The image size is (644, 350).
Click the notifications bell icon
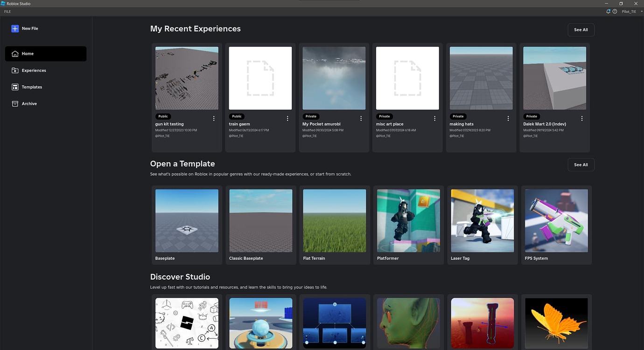[x=608, y=11]
